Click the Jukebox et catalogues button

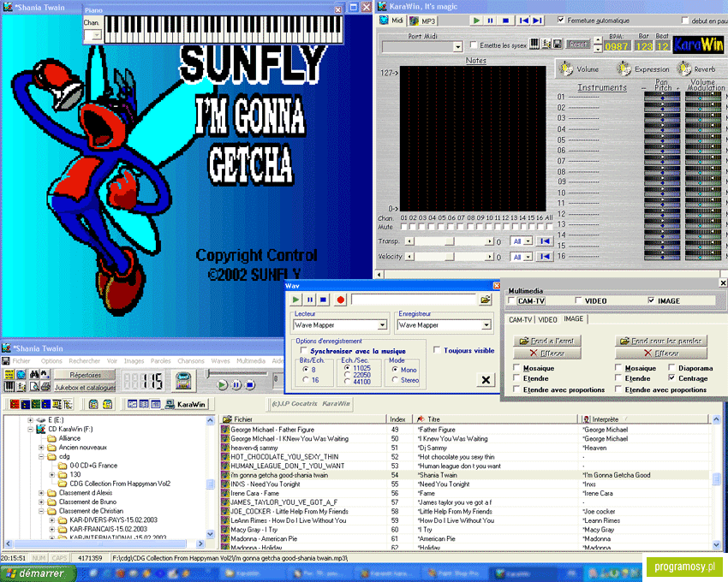tap(85, 387)
